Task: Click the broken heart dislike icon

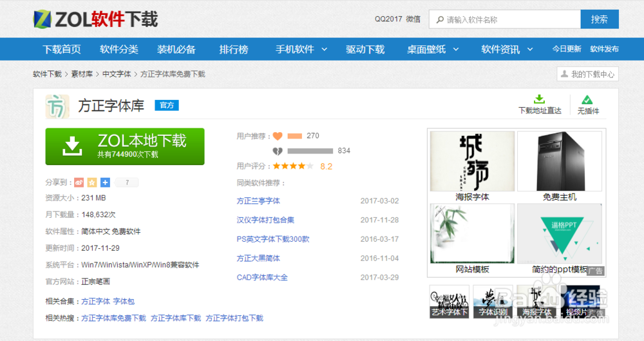Action: click(278, 151)
